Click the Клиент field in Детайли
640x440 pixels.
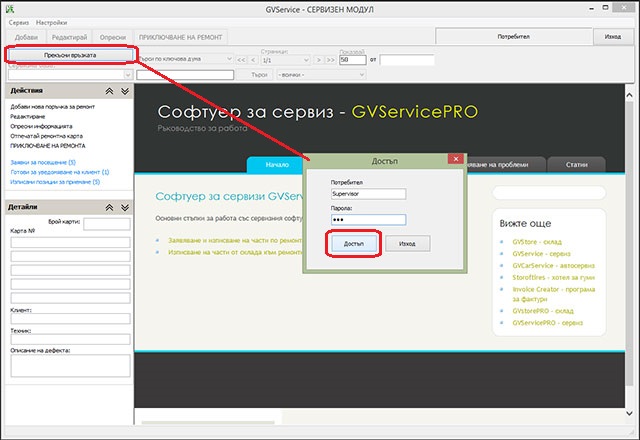click(x=70, y=319)
